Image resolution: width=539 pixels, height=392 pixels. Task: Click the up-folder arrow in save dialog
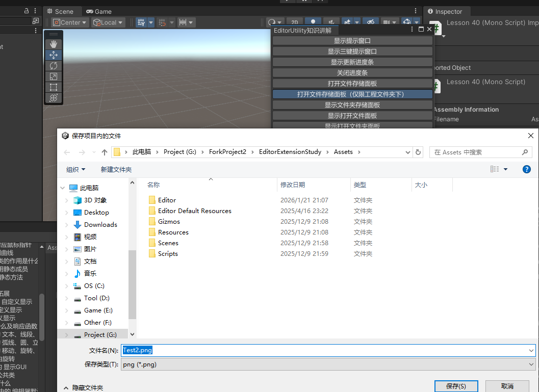click(105, 152)
